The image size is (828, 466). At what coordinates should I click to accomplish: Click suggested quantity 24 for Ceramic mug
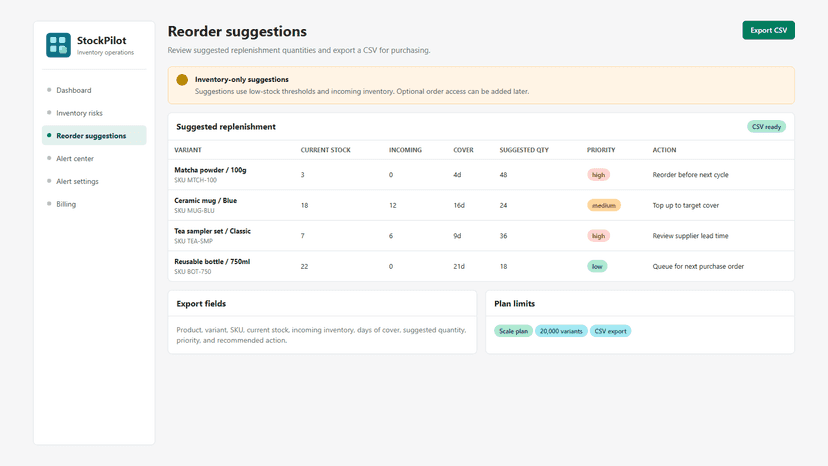pyautogui.click(x=503, y=206)
